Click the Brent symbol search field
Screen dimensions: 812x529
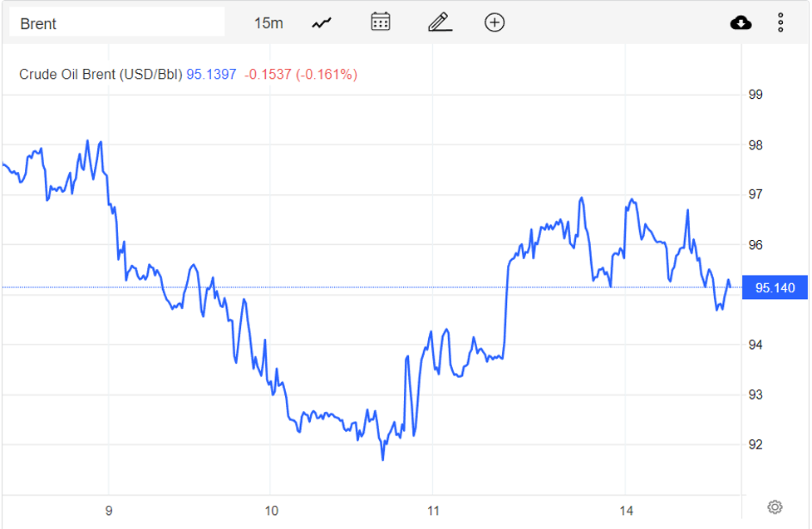116,23
